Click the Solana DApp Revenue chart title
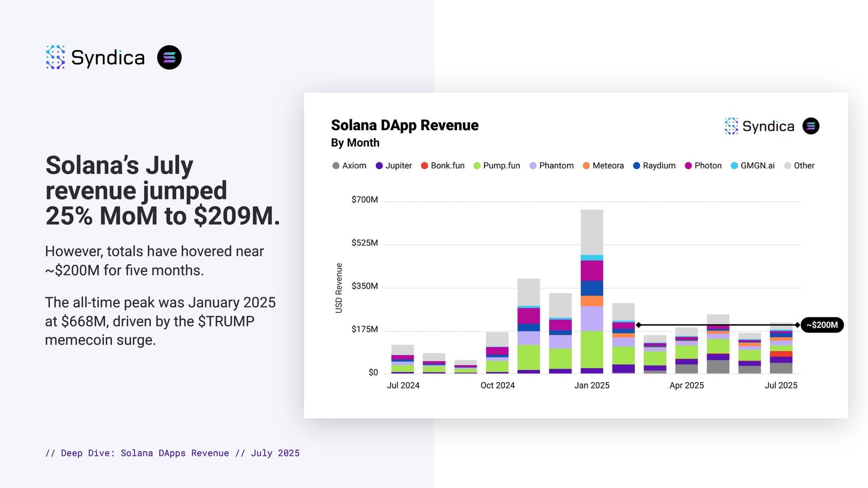 coord(404,125)
